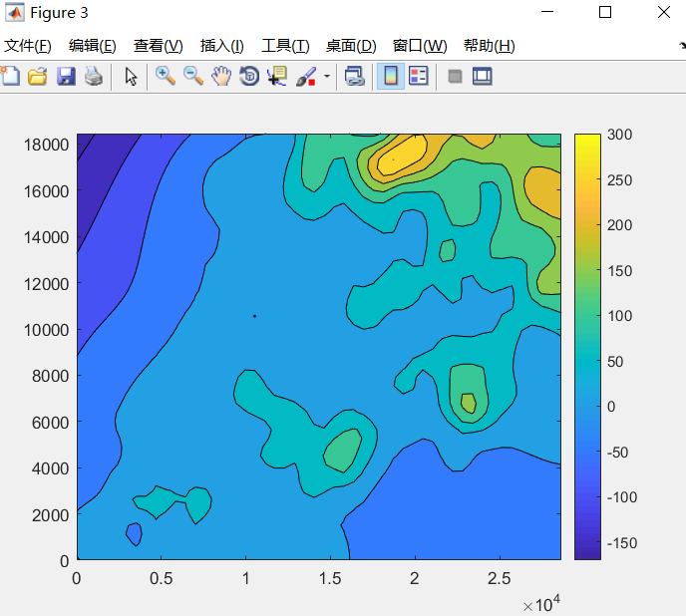Close the Figure 3 window
This screenshot has height=616, width=686.
pyautogui.click(x=664, y=12)
